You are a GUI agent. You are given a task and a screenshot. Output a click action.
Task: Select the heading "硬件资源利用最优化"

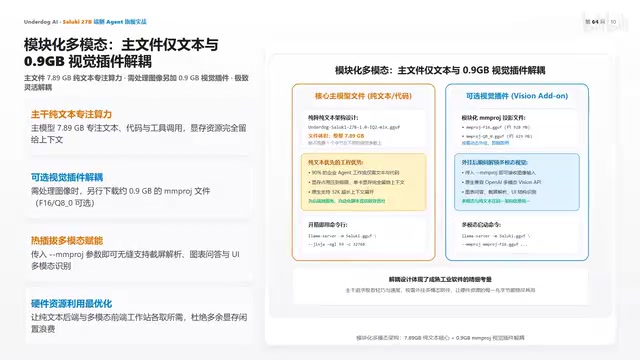click(71, 304)
